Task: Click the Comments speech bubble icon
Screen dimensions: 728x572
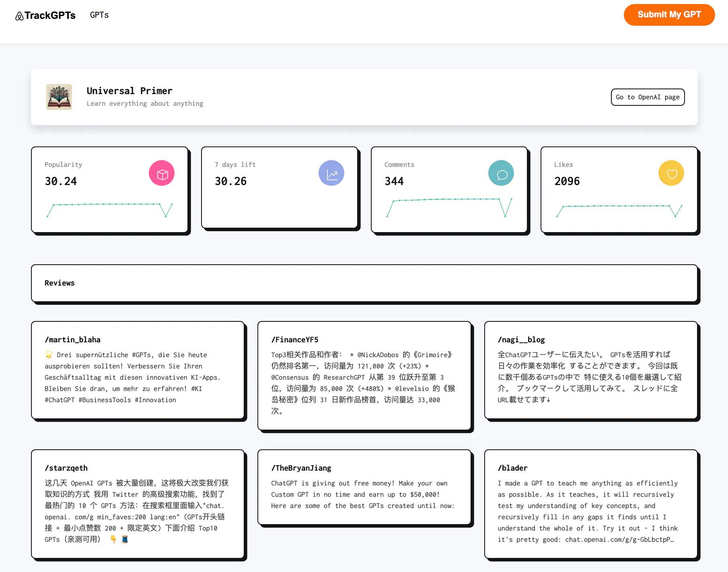Action: [501, 173]
